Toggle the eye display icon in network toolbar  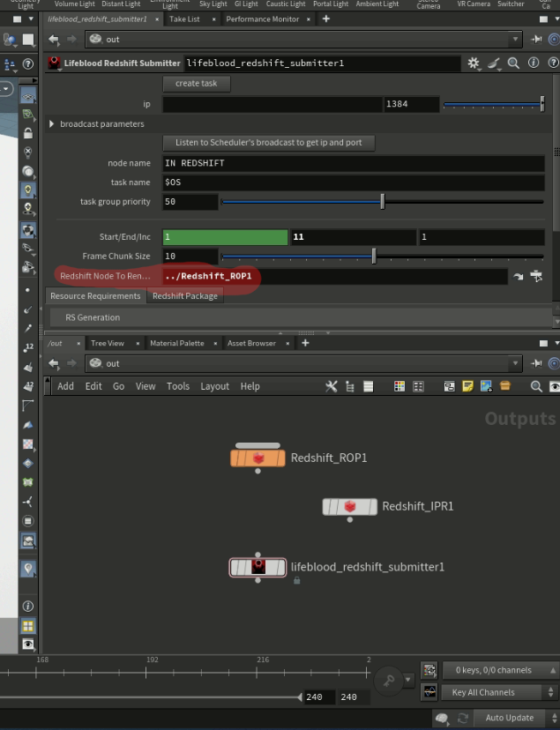click(555, 386)
